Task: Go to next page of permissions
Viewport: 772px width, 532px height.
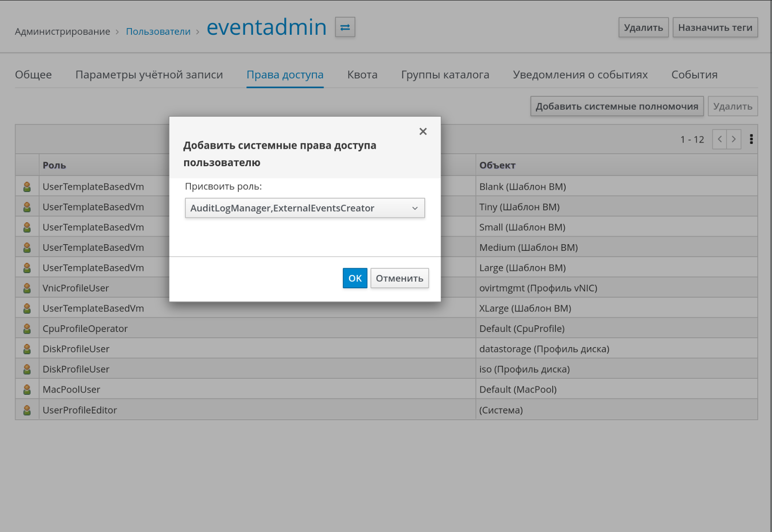Action: click(734, 139)
